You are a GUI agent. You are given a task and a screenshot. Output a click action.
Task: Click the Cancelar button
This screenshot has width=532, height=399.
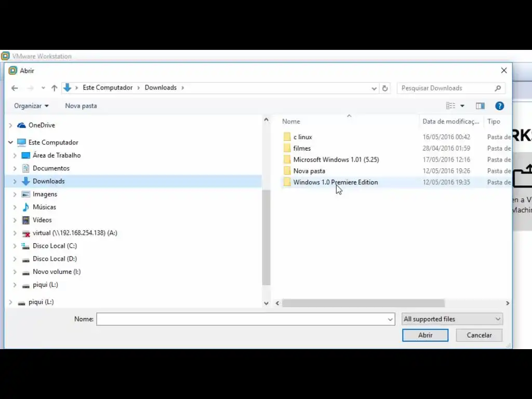point(479,335)
